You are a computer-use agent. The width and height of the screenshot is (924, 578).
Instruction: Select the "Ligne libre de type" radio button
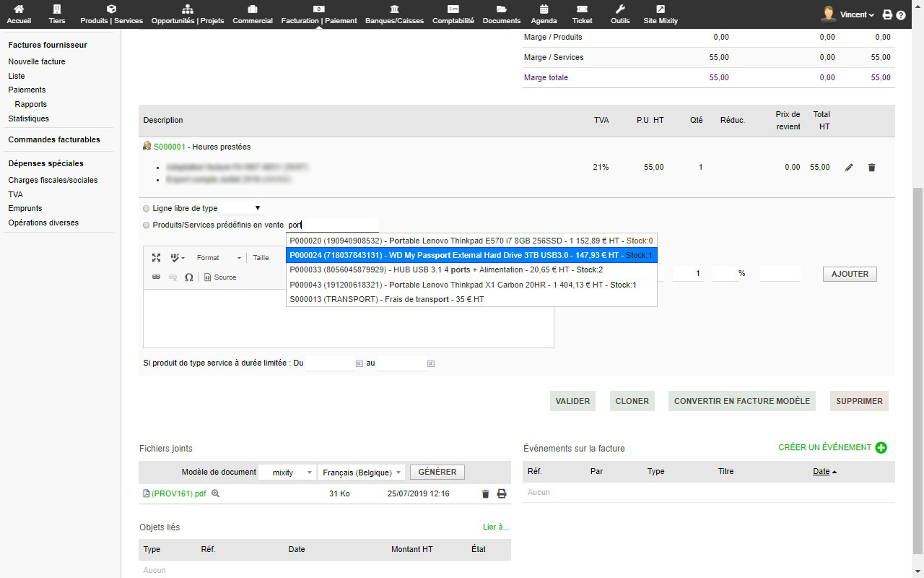[x=147, y=208]
